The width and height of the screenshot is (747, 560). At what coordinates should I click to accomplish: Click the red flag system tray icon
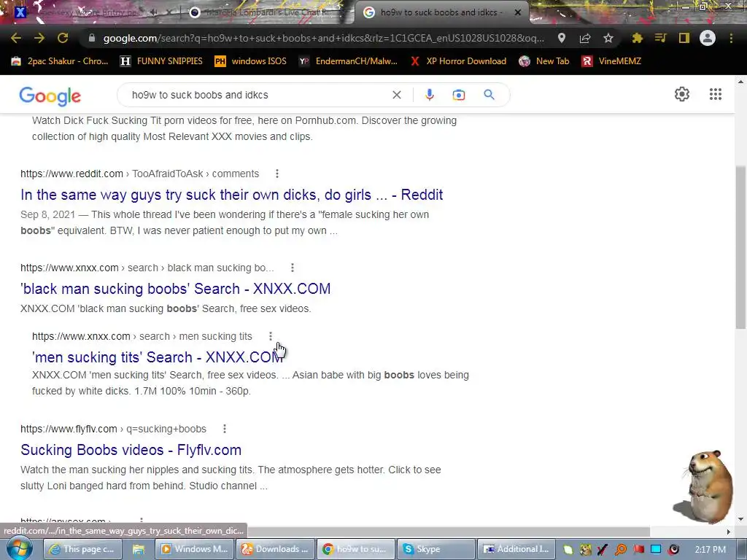[638, 550]
